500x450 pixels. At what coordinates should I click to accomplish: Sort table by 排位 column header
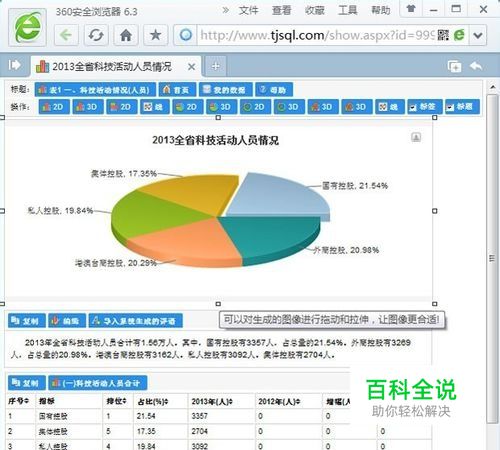tap(116, 401)
